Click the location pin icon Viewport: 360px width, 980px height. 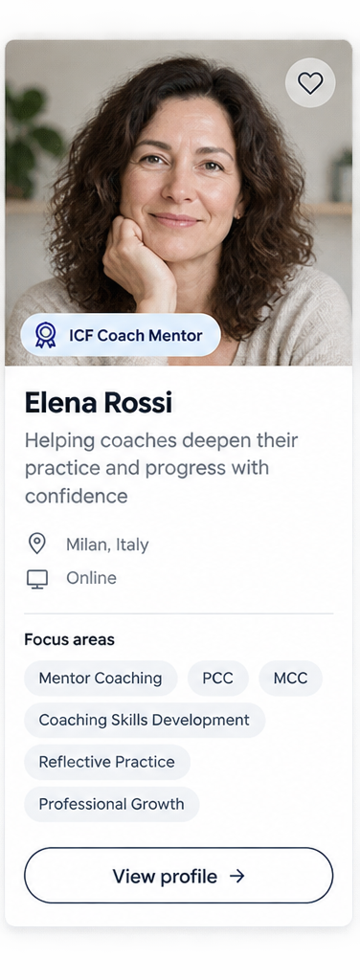37,544
